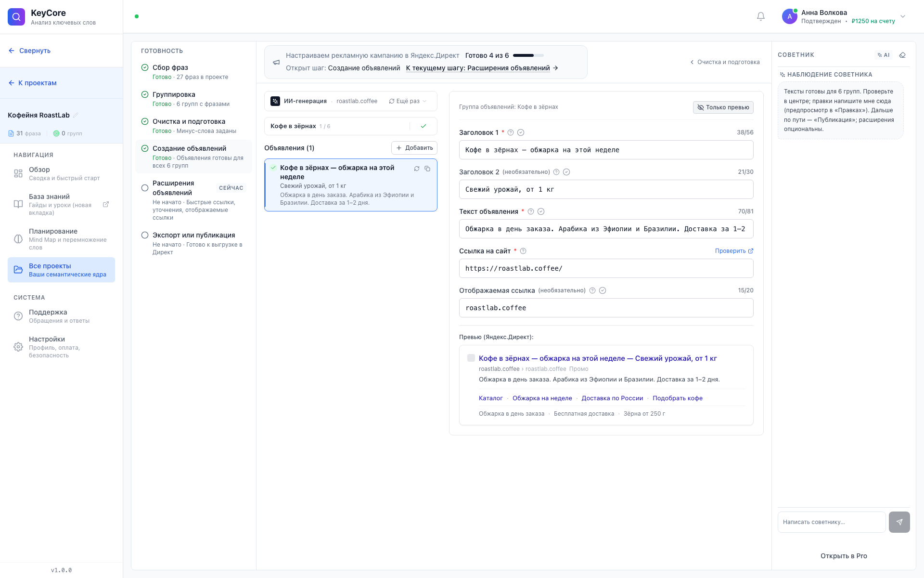This screenshot has height=578, width=924.
Task: Open Все проекты in navigation
Action: (x=61, y=270)
